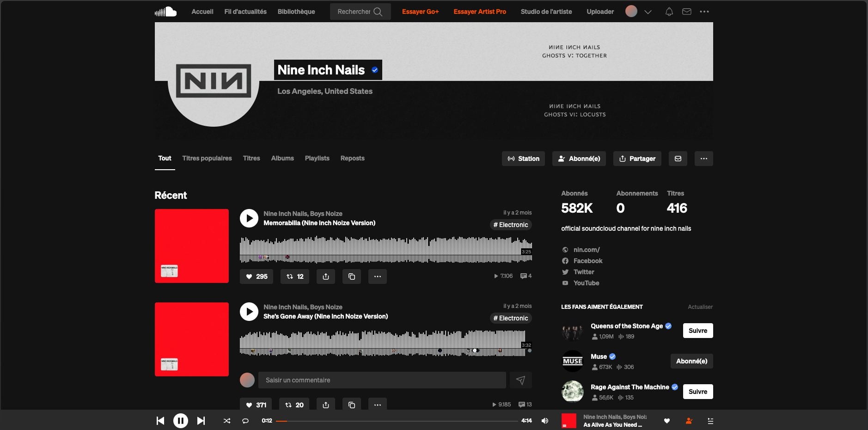This screenshot has height=430, width=868.
Task: Open the Twitter profile link
Action: 584,272
